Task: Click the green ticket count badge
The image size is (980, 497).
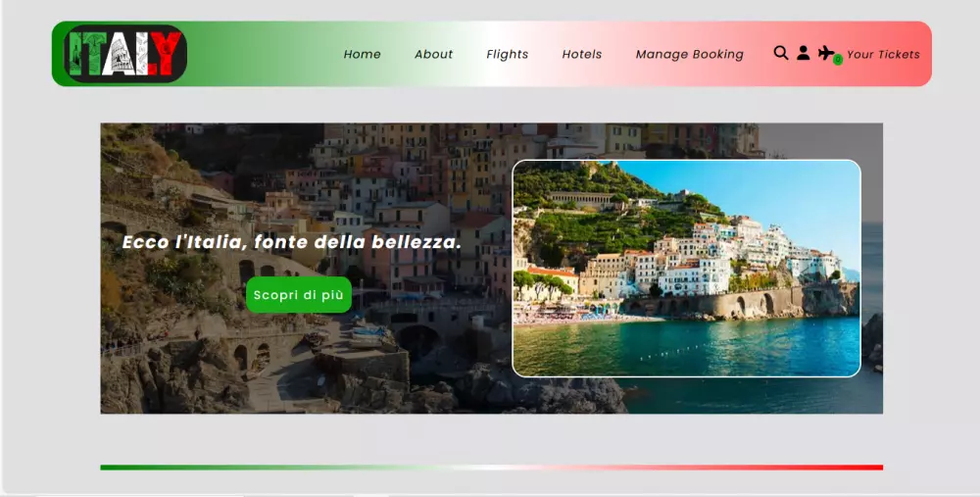Action: 838,60
